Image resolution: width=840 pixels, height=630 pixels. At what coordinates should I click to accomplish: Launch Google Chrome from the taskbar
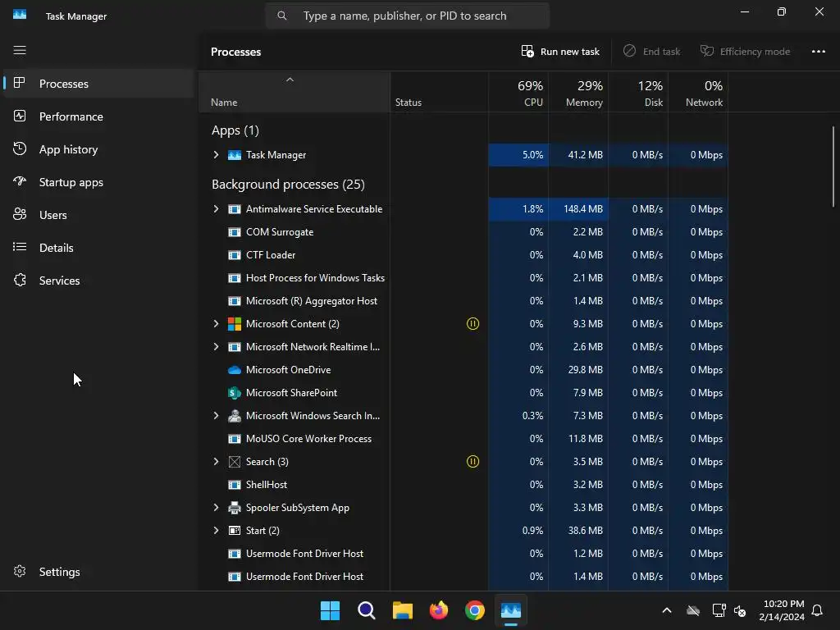[x=475, y=610]
